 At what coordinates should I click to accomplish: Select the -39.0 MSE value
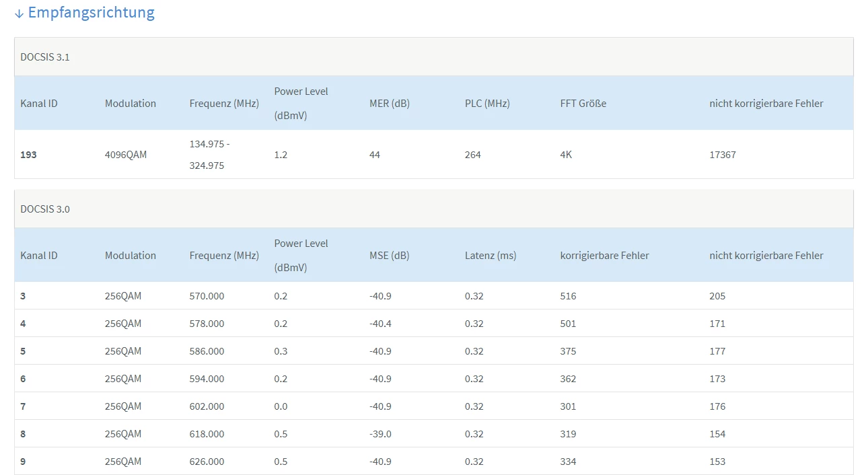[x=380, y=434]
